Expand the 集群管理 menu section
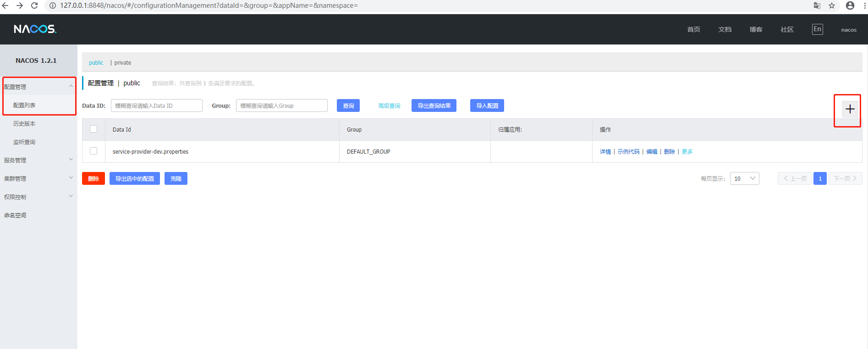868x349 pixels. point(38,178)
